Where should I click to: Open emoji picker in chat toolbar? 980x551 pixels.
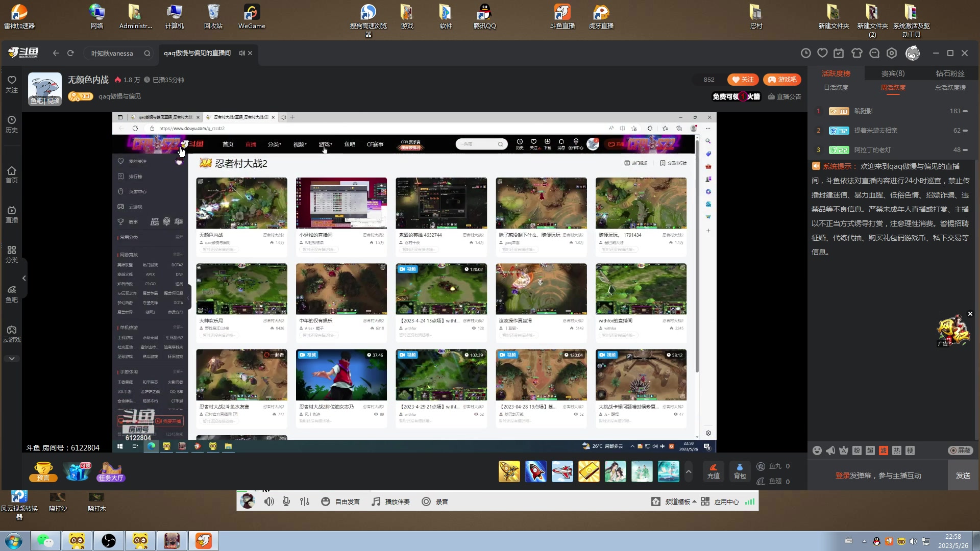point(817,450)
